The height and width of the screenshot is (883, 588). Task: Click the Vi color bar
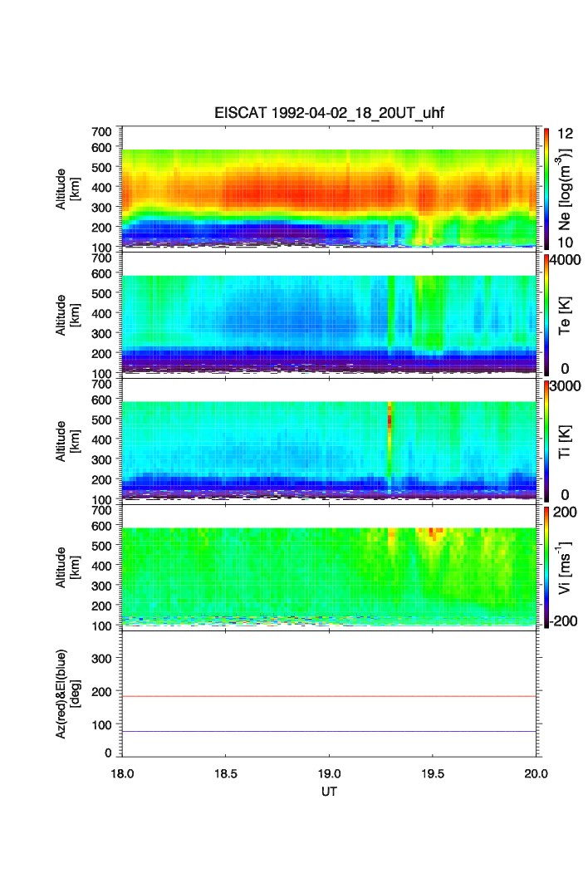pos(546,567)
